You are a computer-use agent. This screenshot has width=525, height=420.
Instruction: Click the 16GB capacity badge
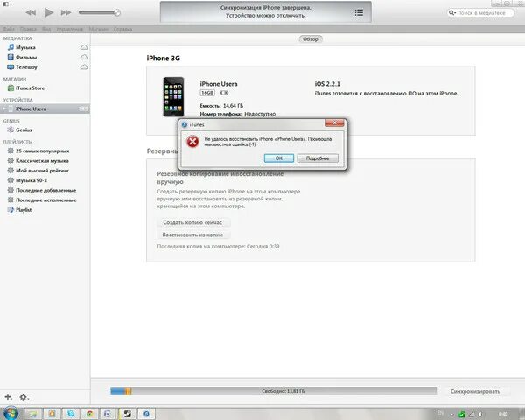coord(207,93)
